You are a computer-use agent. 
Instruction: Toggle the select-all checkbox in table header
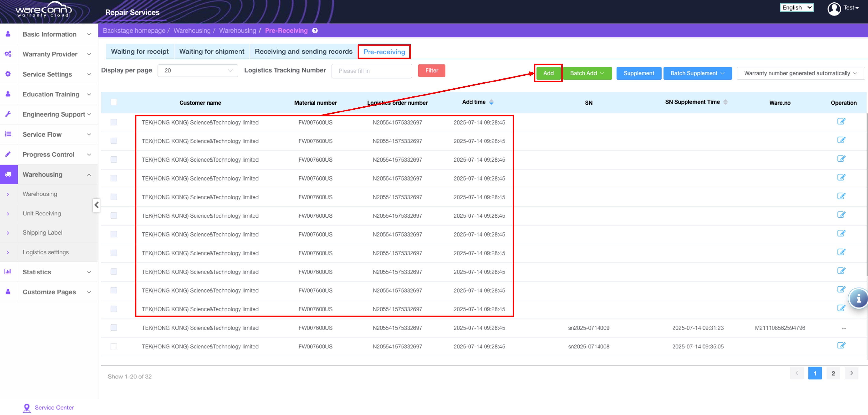(x=114, y=102)
